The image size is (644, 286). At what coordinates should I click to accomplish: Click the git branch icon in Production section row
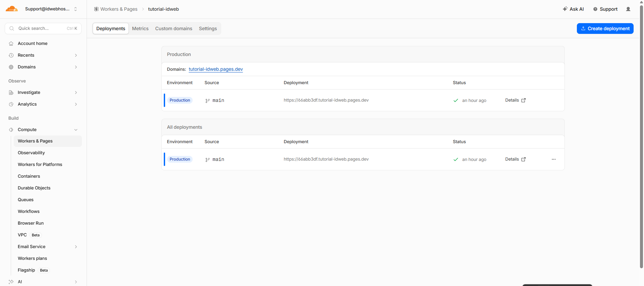tap(207, 101)
